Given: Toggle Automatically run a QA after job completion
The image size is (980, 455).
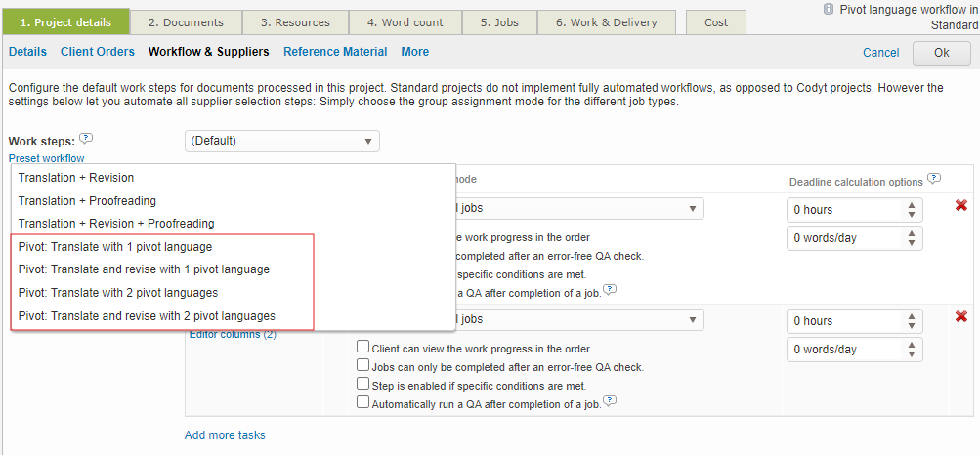Looking at the screenshot, I should coord(363,402).
